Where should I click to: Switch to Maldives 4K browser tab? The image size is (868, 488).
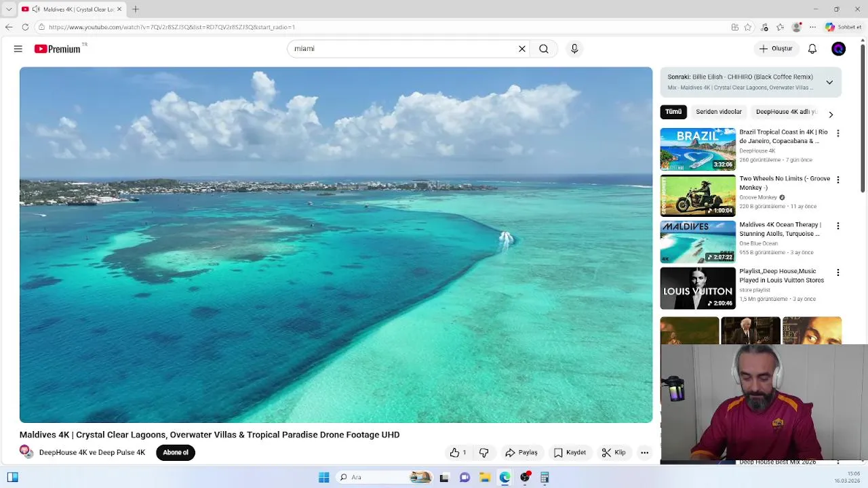pyautogui.click(x=72, y=9)
